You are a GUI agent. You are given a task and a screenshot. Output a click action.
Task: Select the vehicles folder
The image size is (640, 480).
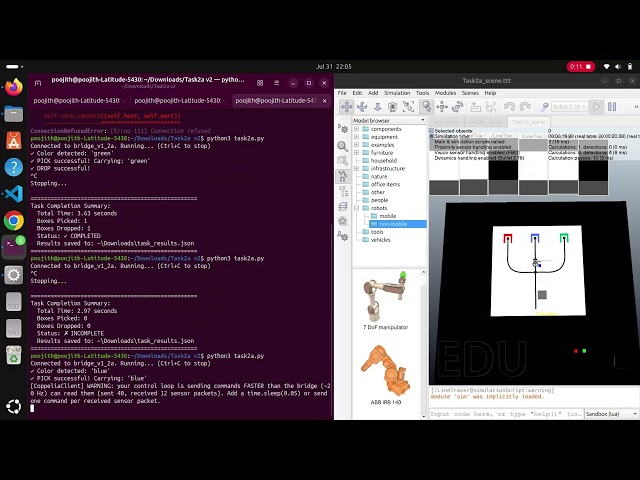tap(380, 240)
